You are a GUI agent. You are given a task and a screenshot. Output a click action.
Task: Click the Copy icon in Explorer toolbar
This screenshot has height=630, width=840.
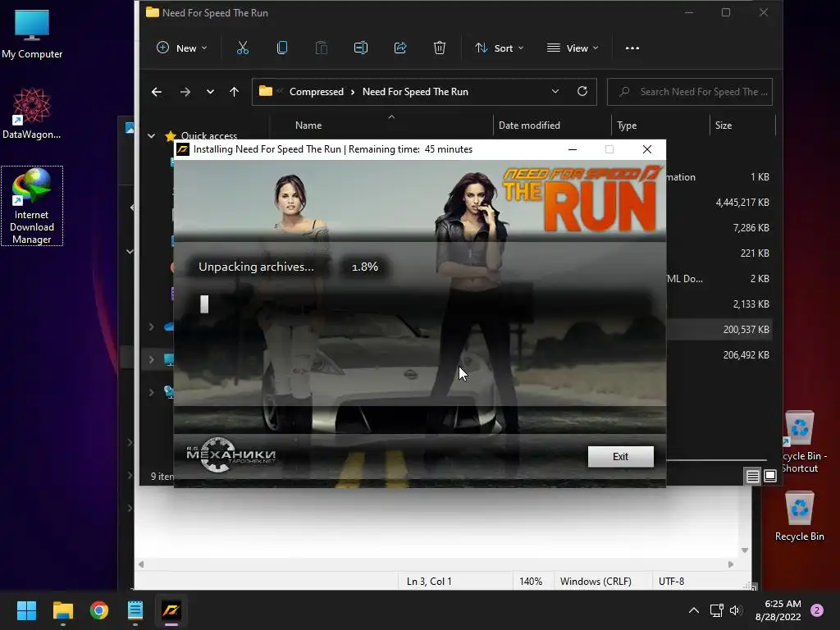coord(282,48)
